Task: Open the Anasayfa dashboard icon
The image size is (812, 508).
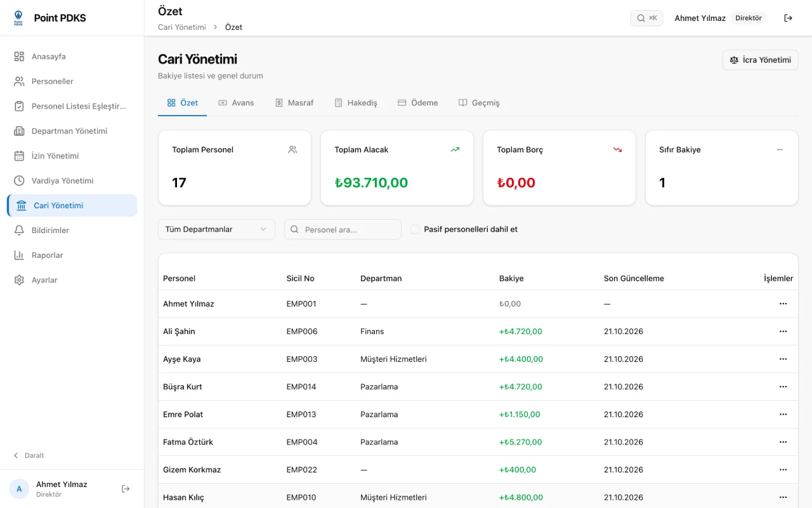Action: pyautogui.click(x=19, y=57)
